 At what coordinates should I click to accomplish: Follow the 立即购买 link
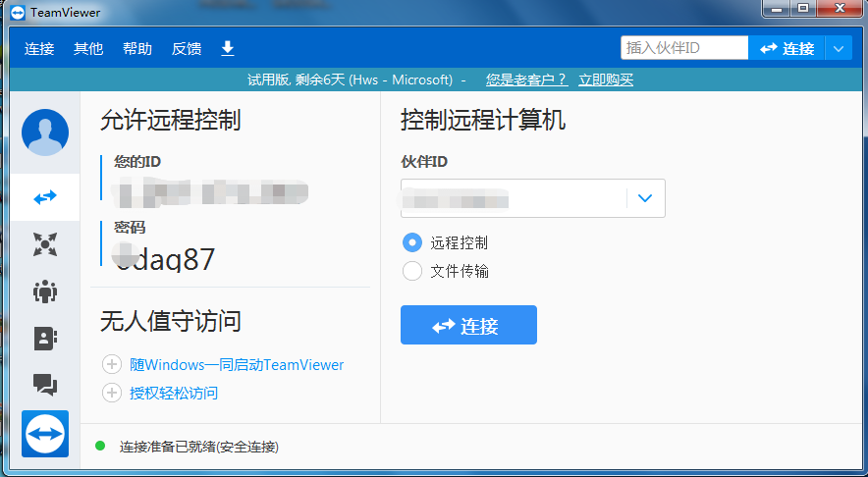tap(606, 79)
